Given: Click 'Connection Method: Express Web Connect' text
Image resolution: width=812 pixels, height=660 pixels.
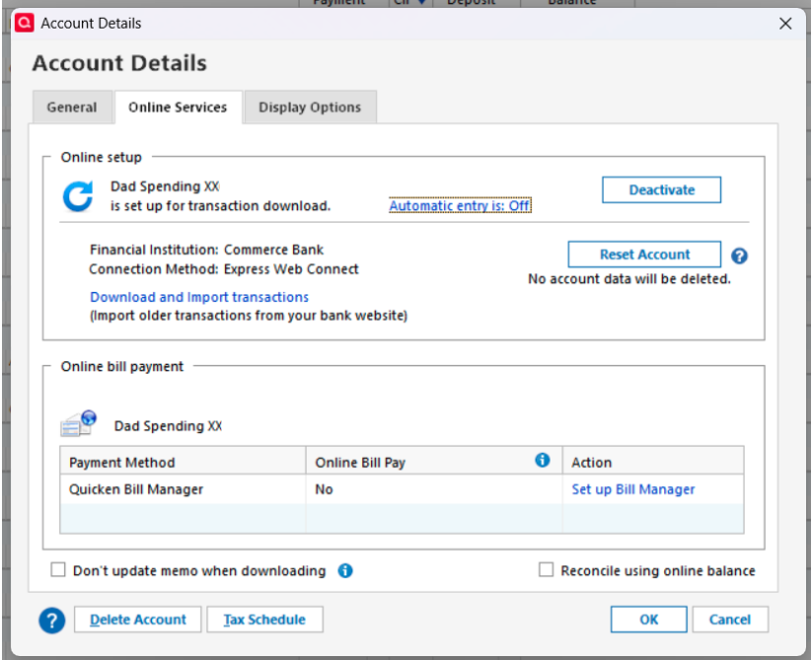Looking at the screenshot, I should click(224, 269).
